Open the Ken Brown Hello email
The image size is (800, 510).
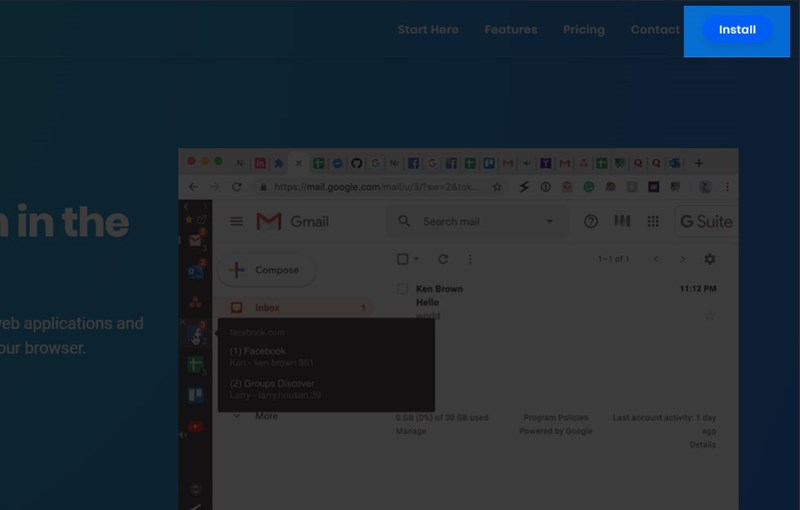click(556, 301)
